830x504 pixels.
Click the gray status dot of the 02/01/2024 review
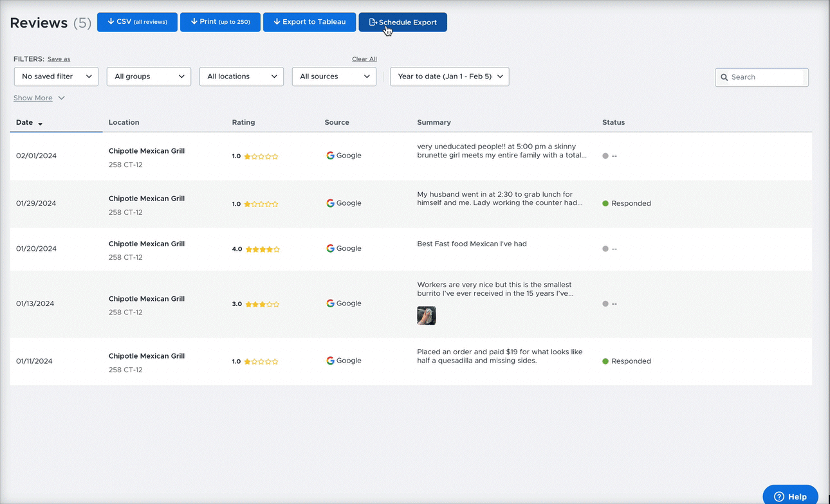click(x=605, y=156)
